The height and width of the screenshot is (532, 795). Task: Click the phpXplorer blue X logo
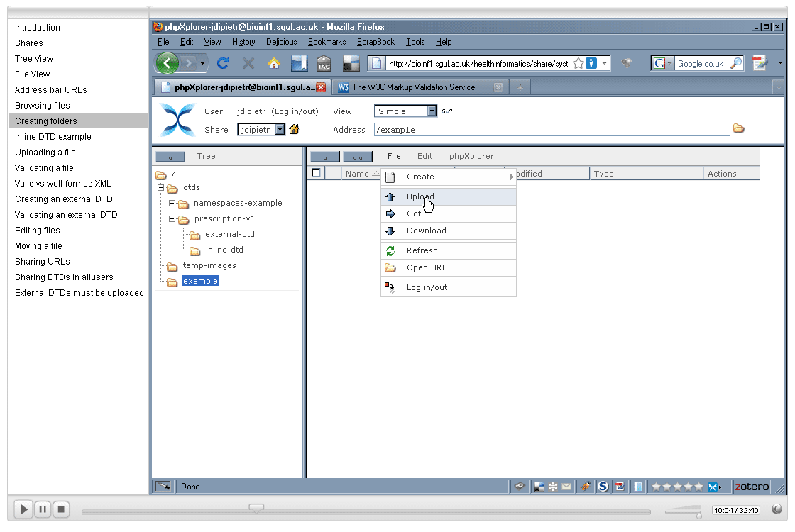177,120
